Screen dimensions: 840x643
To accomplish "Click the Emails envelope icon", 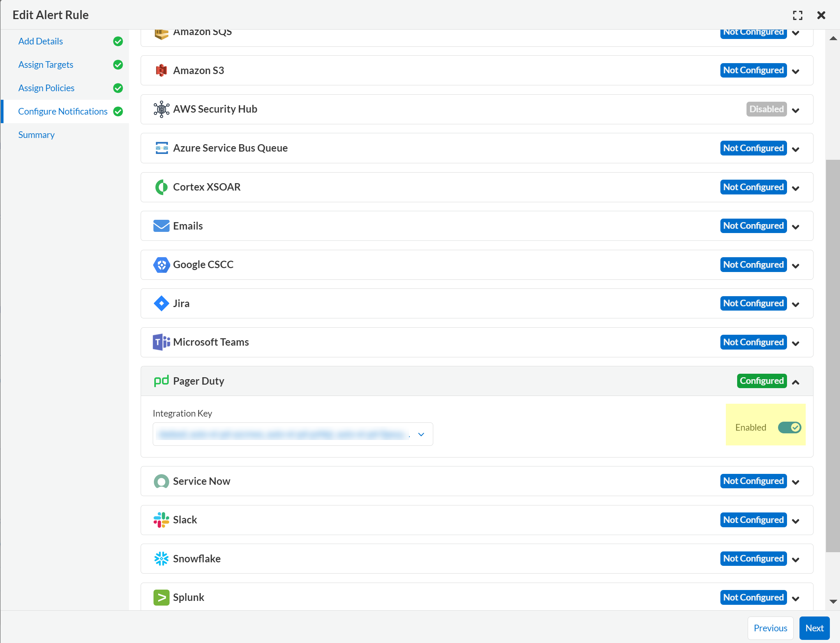I will [x=161, y=226].
